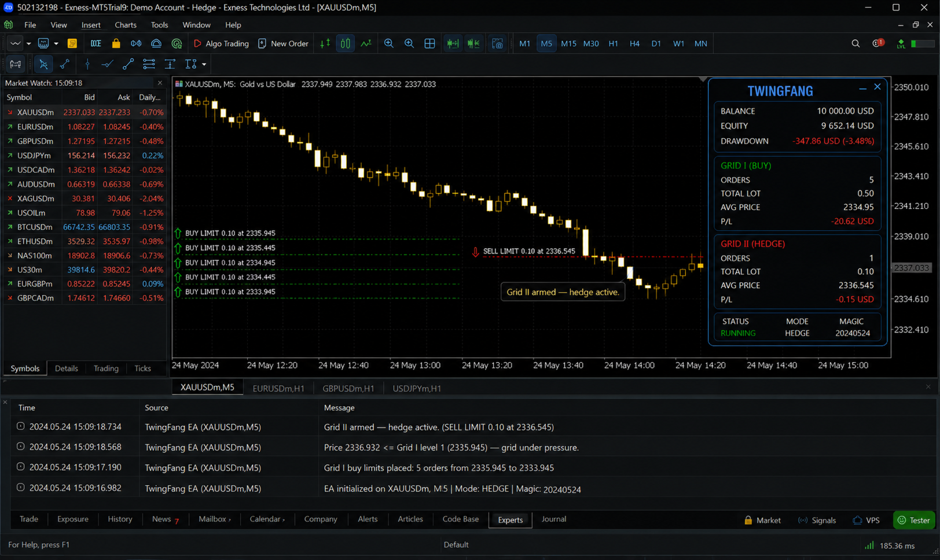Select the crosshair tool
The width and height of the screenshot is (940, 560).
tap(65, 64)
